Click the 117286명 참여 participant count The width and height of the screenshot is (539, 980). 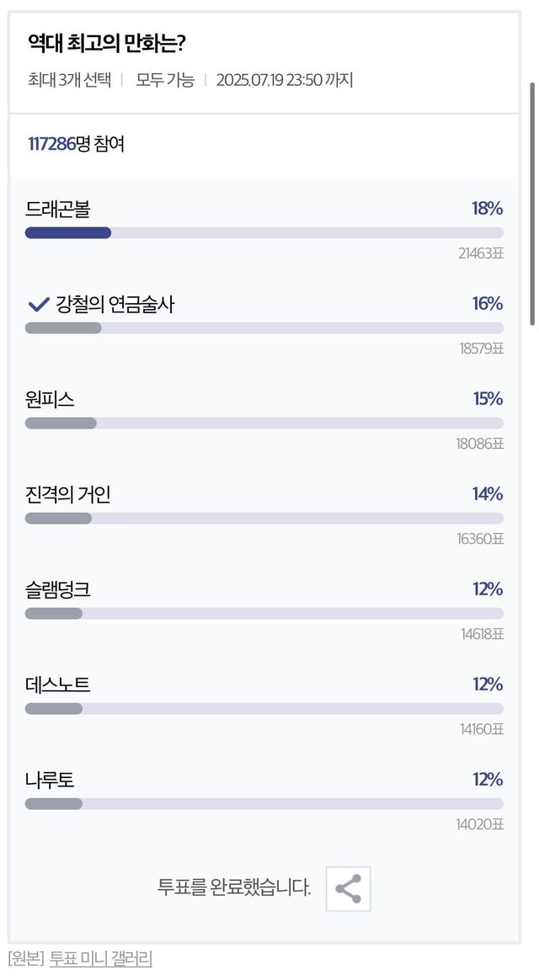click(x=76, y=144)
